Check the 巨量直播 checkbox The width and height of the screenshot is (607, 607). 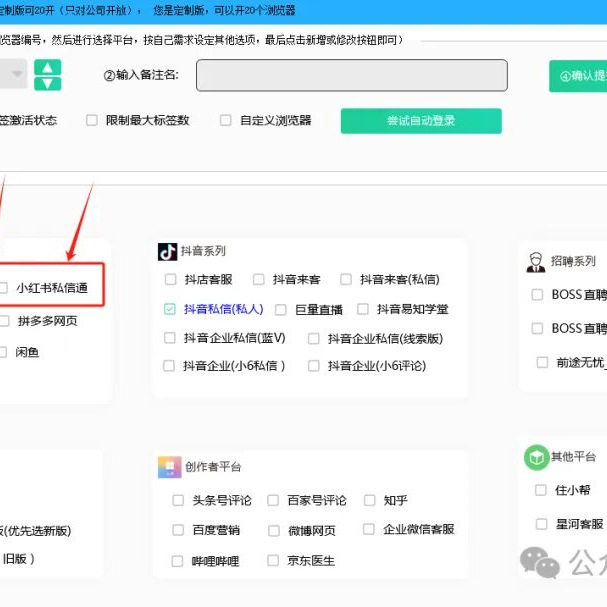(x=281, y=310)
